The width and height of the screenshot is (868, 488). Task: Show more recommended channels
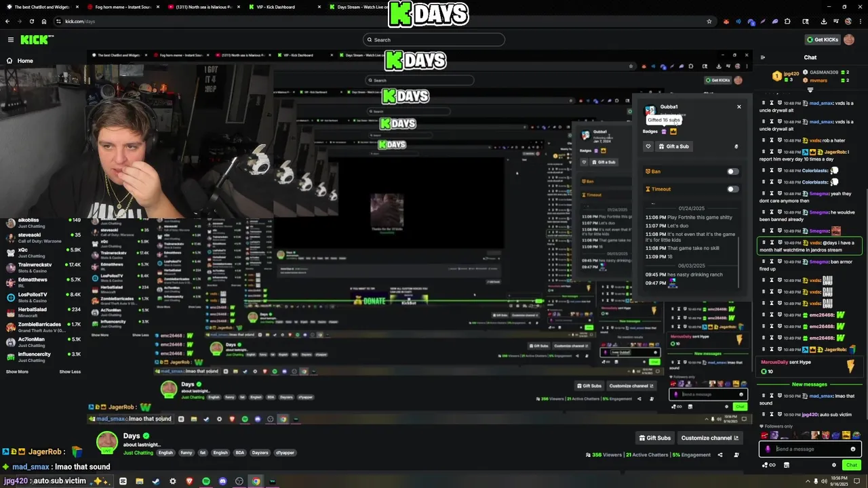pyautogui.click(x=17, y=371)
